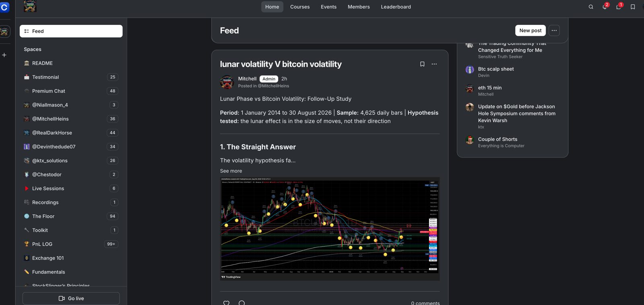
Task: Click Mitchell's avatar on the post
Action: pyautogui.click(x=227, y=82)
